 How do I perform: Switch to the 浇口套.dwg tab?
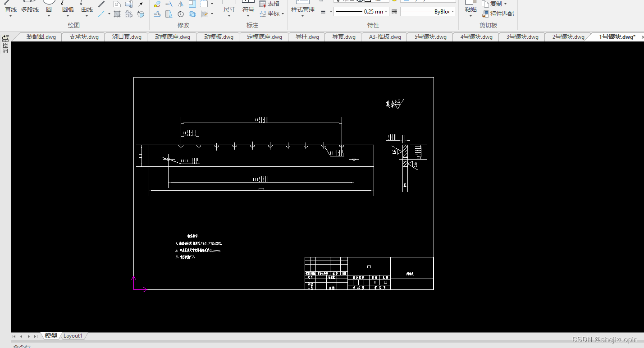click(127, 37)
